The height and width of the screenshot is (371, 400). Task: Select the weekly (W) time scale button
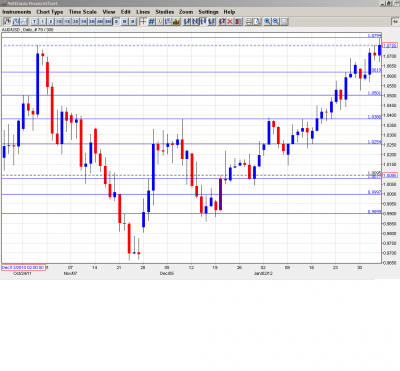tap(124, 22)
